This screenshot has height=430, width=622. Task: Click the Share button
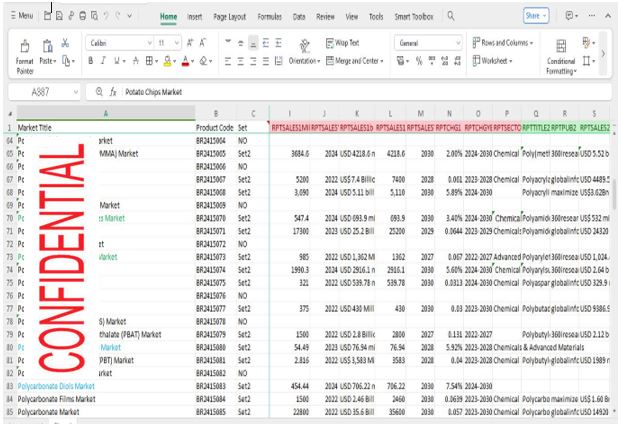(x=536, y=16)
